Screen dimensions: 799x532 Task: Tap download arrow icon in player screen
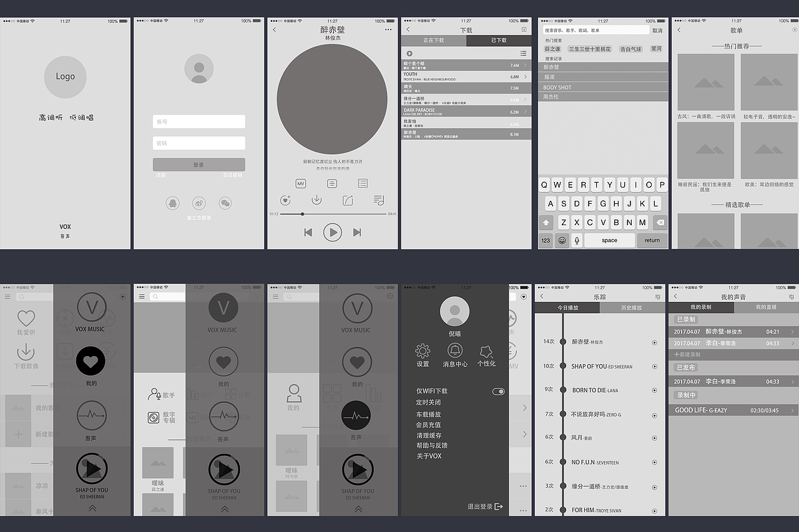coord(316,200)
